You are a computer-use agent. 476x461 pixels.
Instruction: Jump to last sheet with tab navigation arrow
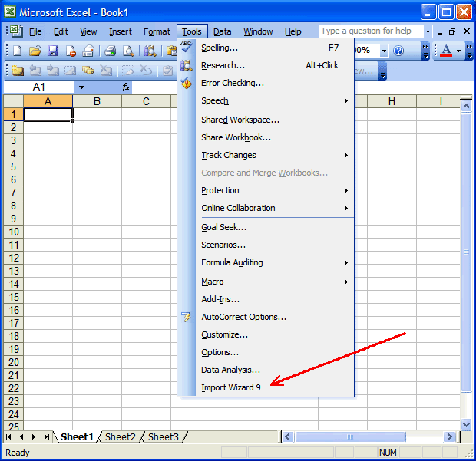click(46, 436)
